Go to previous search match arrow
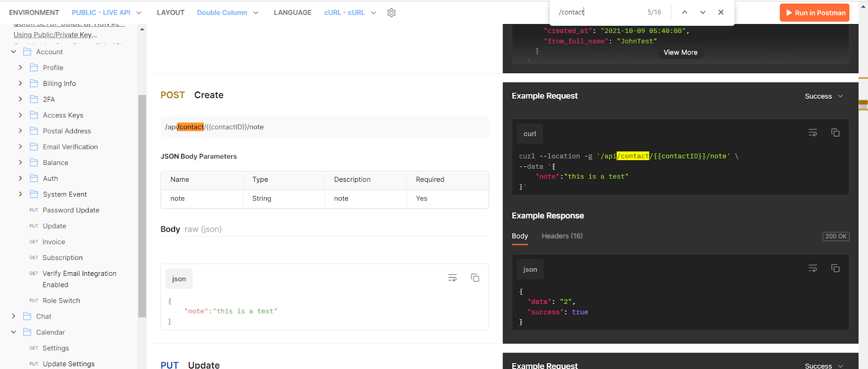 (684, 12)
